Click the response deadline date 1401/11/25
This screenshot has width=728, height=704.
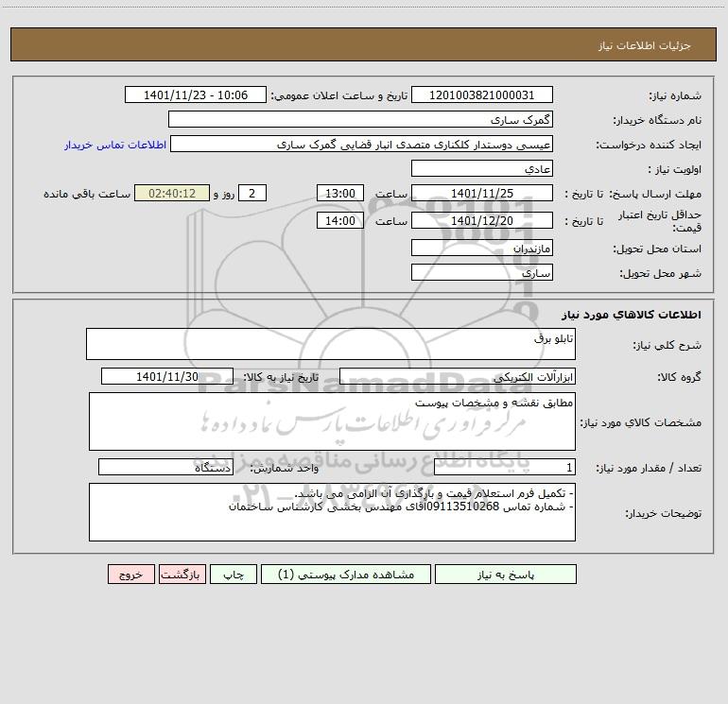pyautogui.click(x=482, y=193)
